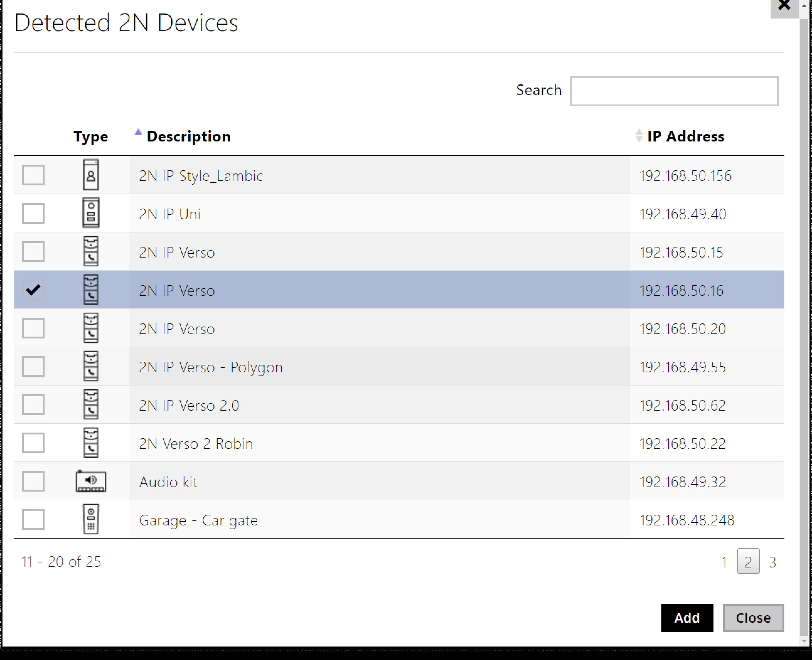Click the IP address 192.168.49.55
Viewport: 812px width, 660px height.
click(x=683, y=367)
